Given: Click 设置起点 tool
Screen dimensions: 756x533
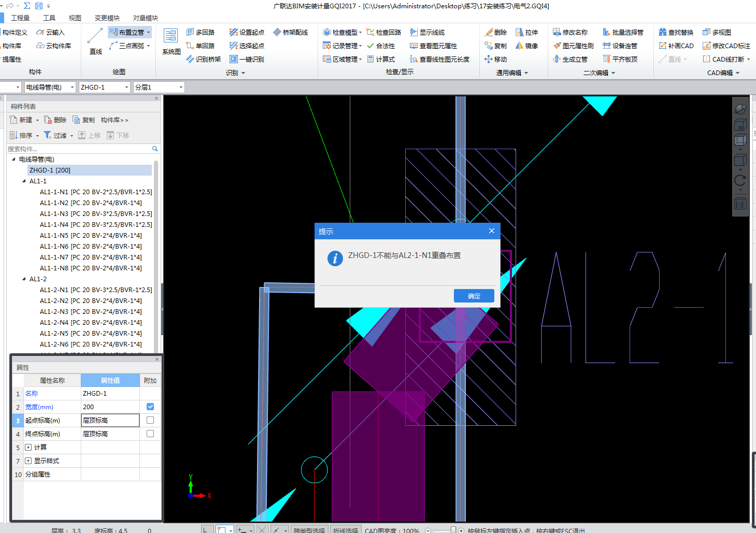Looking at the screenshot, I should coord(247,32).
